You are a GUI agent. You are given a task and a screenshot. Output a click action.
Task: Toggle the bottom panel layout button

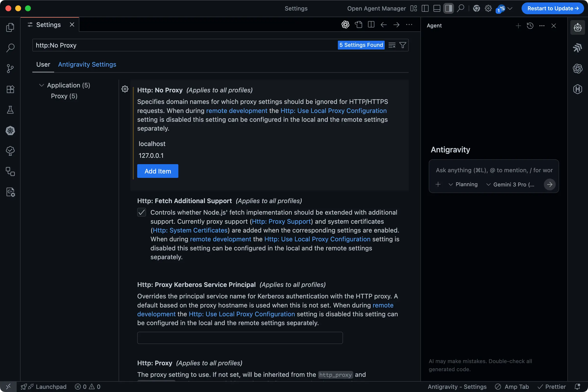437,9
